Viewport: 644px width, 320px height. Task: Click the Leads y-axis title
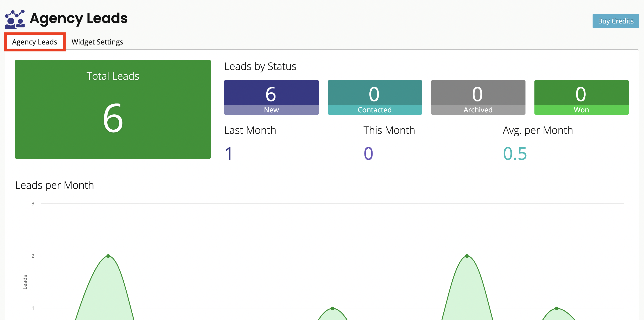tap(25, 282)
